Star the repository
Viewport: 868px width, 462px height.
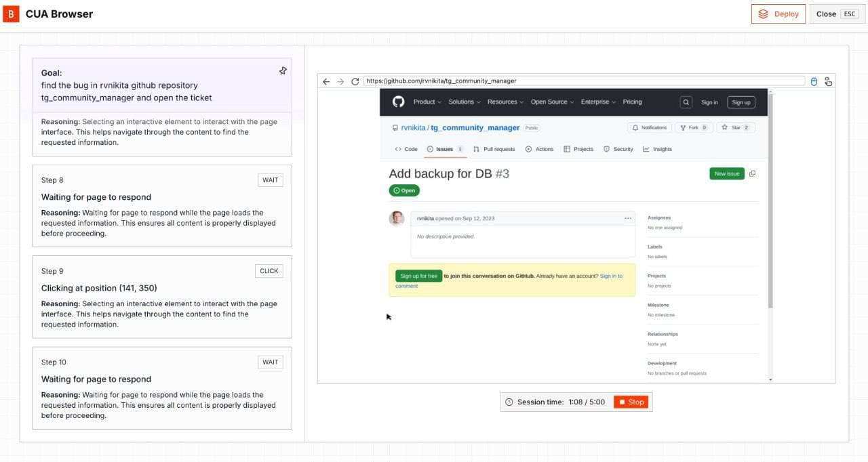[735, 127]
